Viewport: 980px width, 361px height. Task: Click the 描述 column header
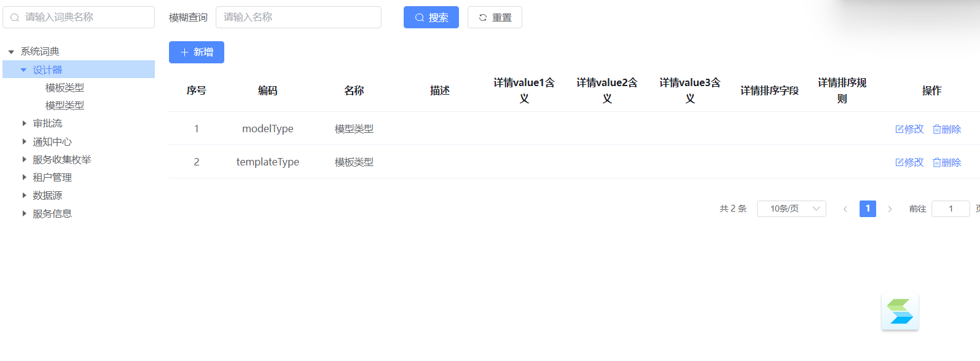coord(440,90)
